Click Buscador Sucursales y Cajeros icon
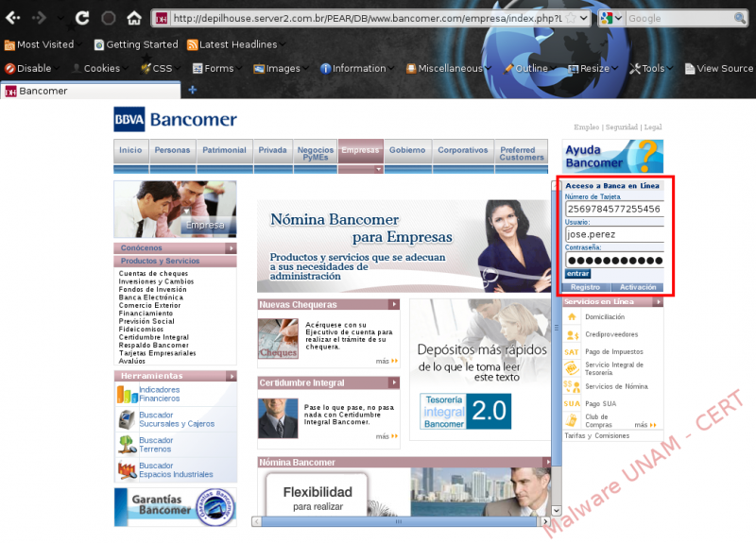Viewport: 756px width, 543px height. pyautogui.click(x=127, y=419)
